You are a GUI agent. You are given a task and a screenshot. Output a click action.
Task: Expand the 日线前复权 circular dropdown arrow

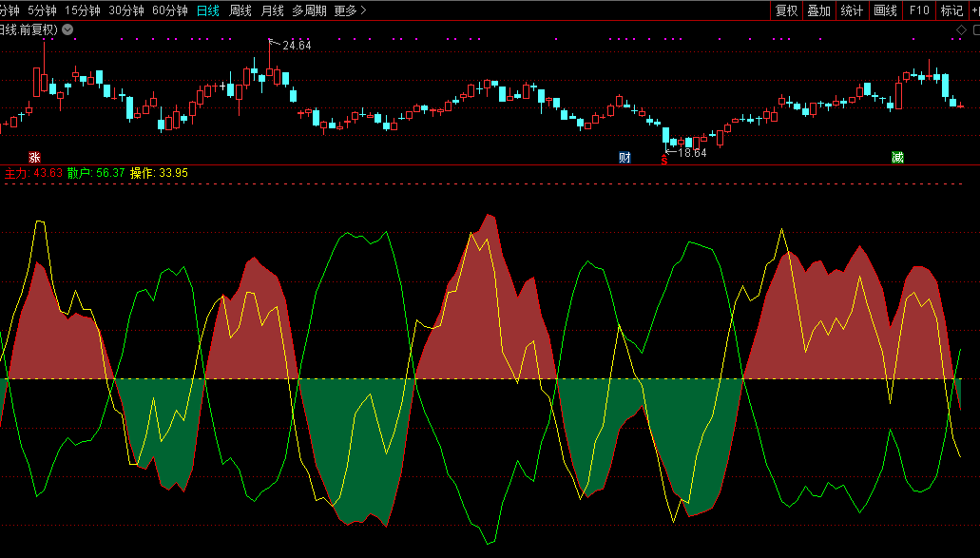(67, 29)
